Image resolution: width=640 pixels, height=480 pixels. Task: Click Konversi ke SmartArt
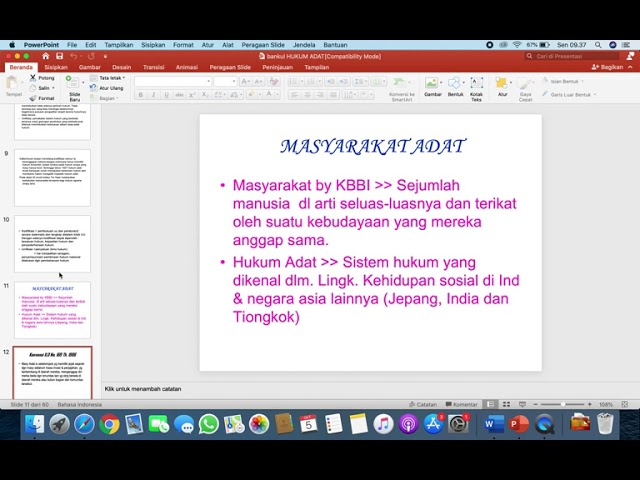pyautogui.click(x=402, y=89)
